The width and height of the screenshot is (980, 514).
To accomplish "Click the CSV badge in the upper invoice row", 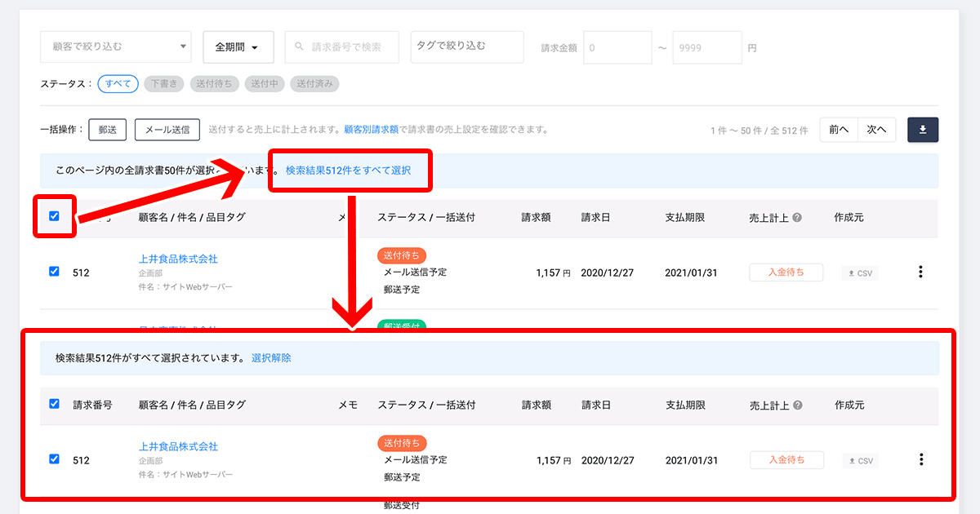I will pyautogui.click(x=860, y=273).
